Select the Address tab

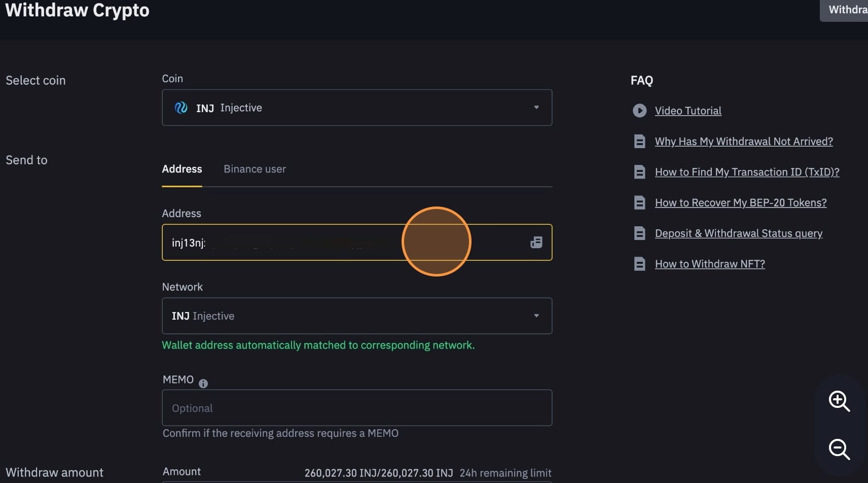(182, 169)
